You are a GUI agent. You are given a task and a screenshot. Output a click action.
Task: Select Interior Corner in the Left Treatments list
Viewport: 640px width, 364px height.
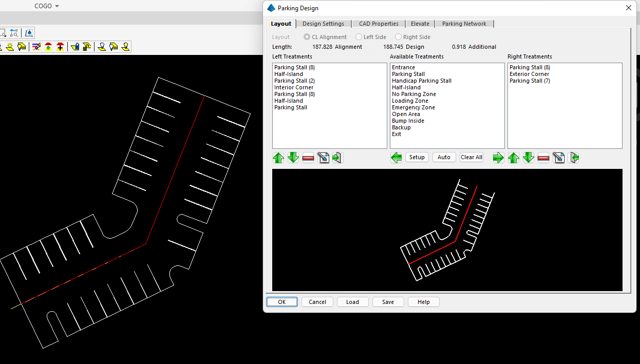pyautogui.click(x=294, y=87)
